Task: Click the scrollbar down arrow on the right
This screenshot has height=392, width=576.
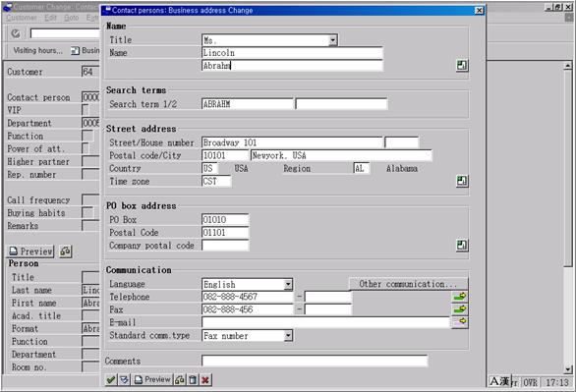Action: click(x=568, y=369)
